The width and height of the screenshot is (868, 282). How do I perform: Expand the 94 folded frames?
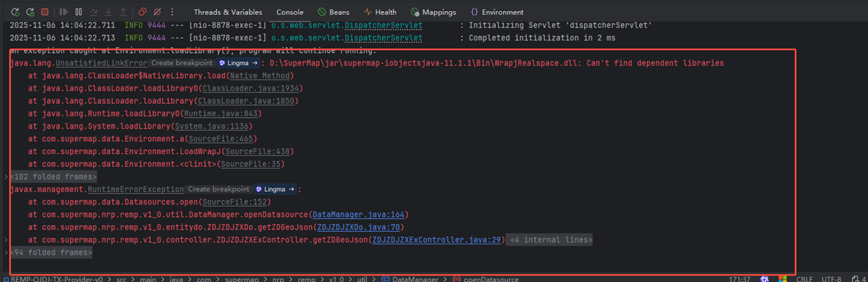click(x=51, y=253)
